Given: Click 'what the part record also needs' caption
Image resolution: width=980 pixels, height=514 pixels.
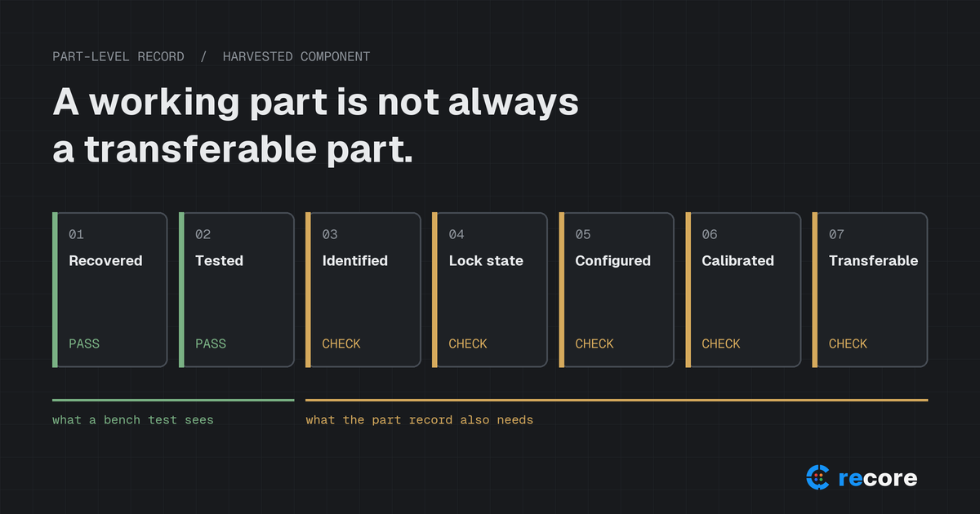Looking at the screenshot, I should tap(420, 419).
